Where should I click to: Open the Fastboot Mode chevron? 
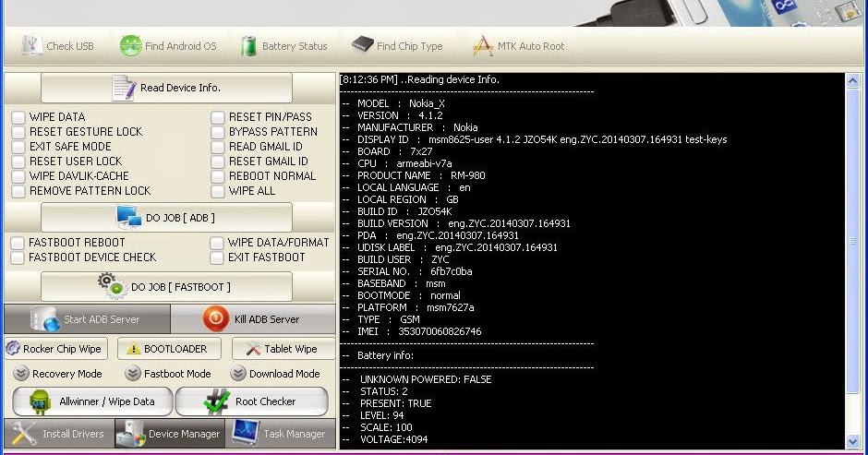[x=133, y=374]
